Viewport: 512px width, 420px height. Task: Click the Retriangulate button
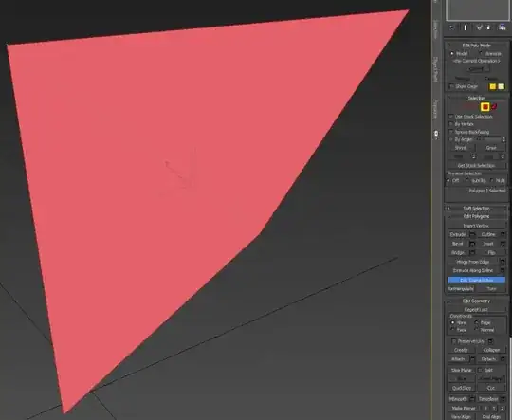click(x=461, y=289)
